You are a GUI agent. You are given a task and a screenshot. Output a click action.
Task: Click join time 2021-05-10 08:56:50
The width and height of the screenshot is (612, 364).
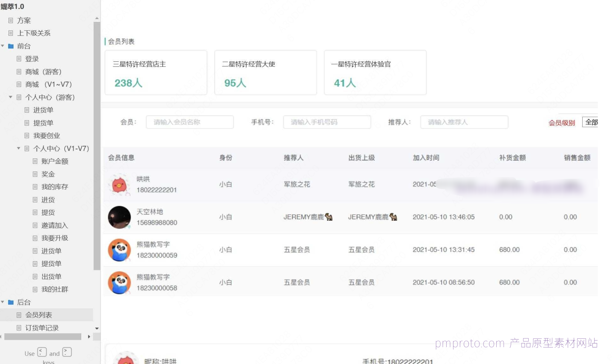coord(444,282)
